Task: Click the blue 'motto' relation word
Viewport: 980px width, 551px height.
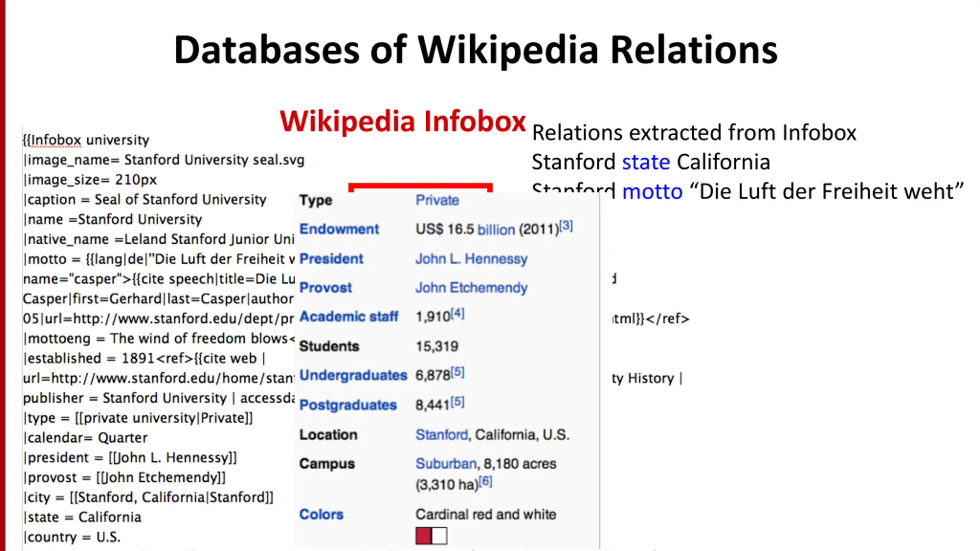Action: click(652, 191)
